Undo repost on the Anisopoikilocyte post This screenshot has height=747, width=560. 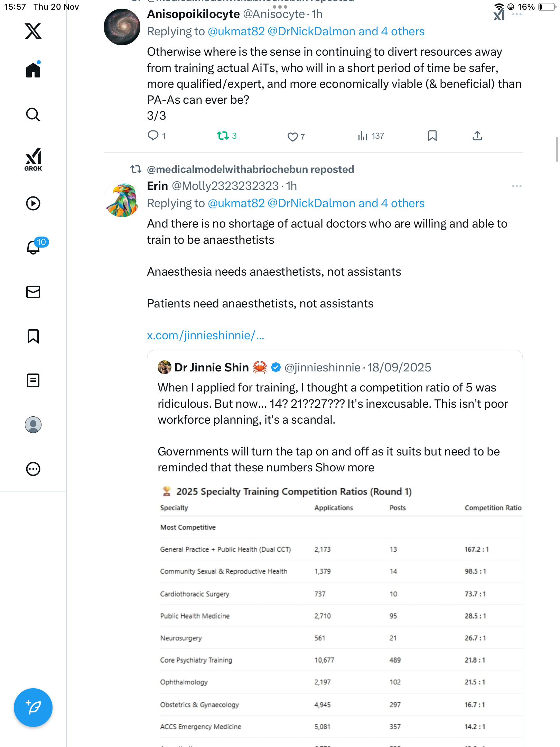pos(223,136)
